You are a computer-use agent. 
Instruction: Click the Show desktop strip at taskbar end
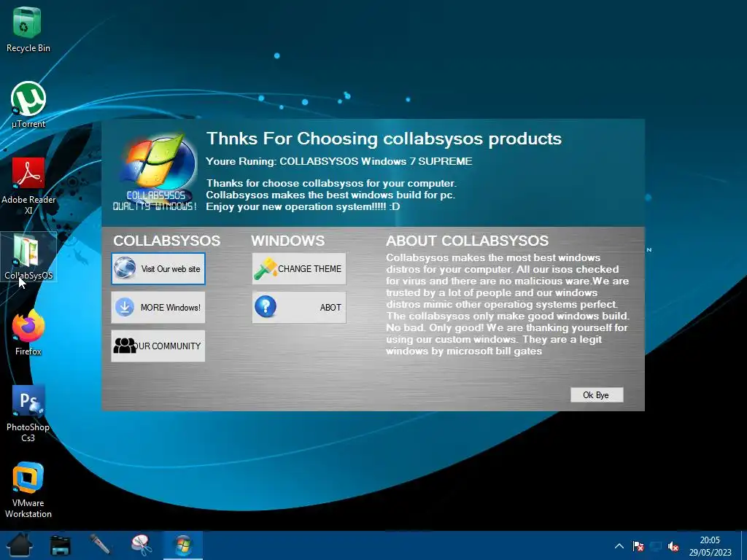(744, 545)
